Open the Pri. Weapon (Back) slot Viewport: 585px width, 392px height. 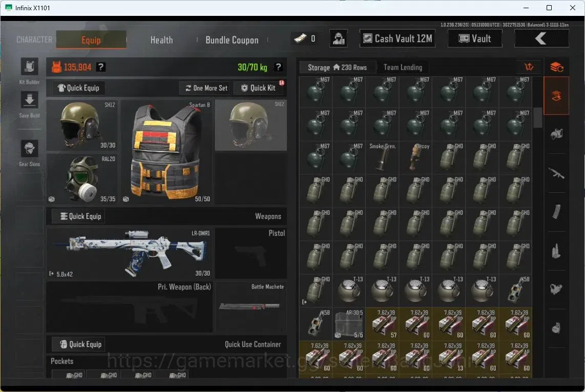point(129,307)
